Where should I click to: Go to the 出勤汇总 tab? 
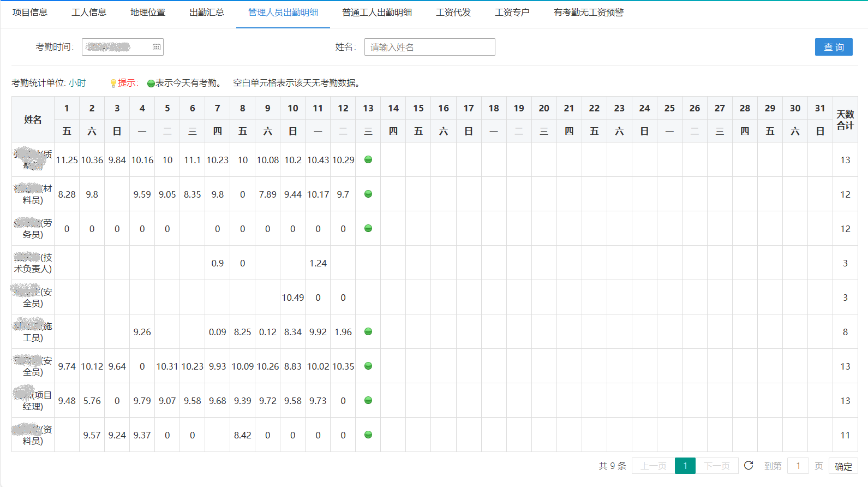(x=207, y=13)
